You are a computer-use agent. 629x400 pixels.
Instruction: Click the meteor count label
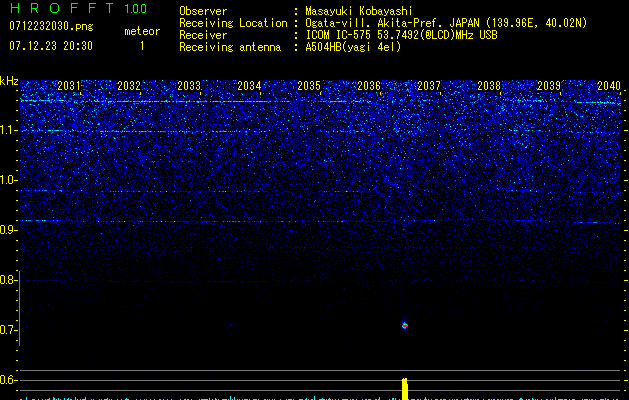(x=142, y=31)
